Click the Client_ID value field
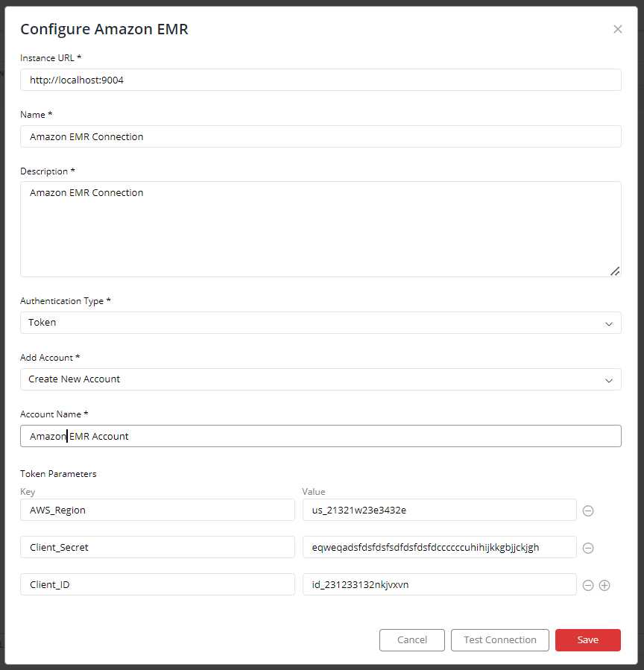644x670 pixels. click(x=439, y=584)
